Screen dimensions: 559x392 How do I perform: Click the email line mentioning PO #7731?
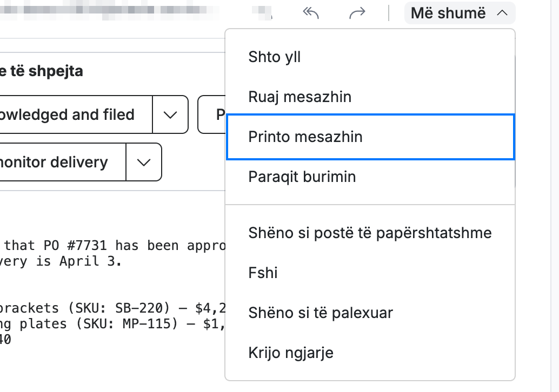[x=112, y=246]
